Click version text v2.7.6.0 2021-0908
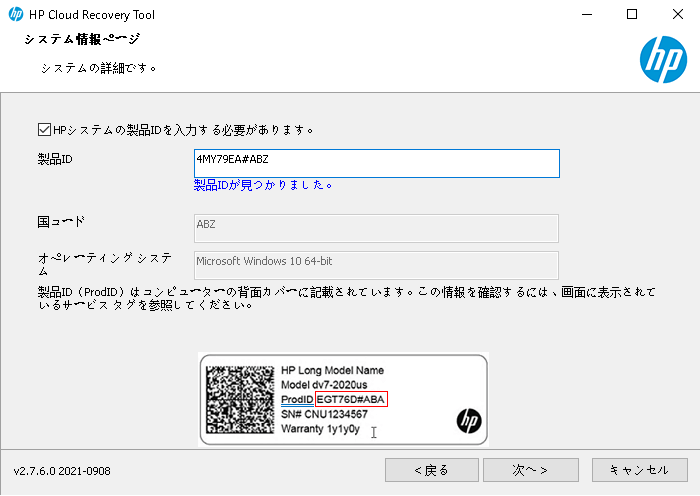 point(62,471)
